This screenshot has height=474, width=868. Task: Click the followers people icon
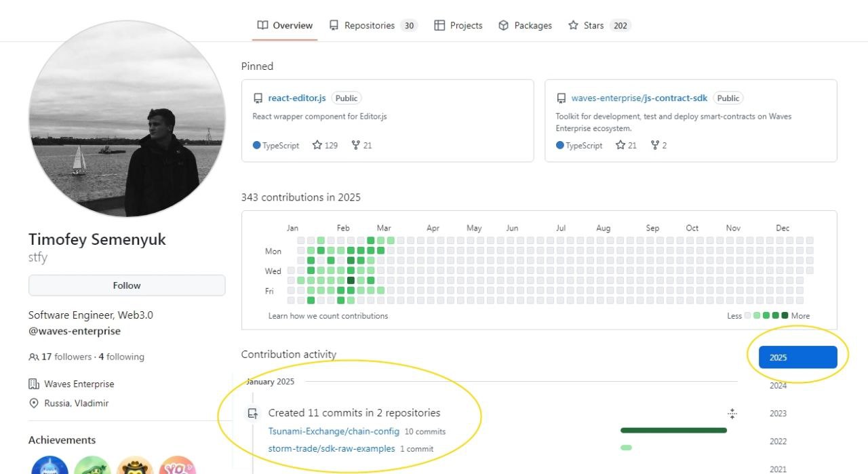point(33,357)
